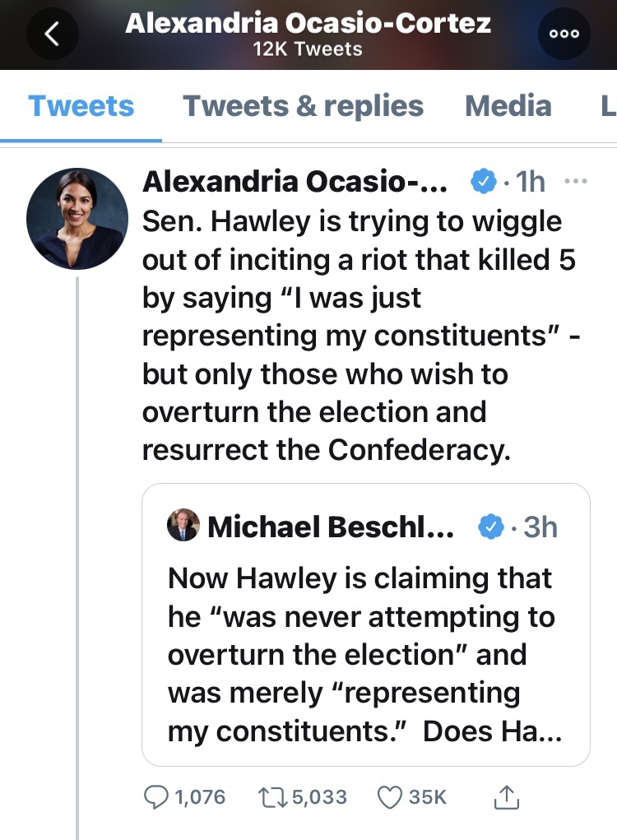Click the 1h timestamp on tweet
This screenshot has height=840, width=617.
tap(530, 182)
